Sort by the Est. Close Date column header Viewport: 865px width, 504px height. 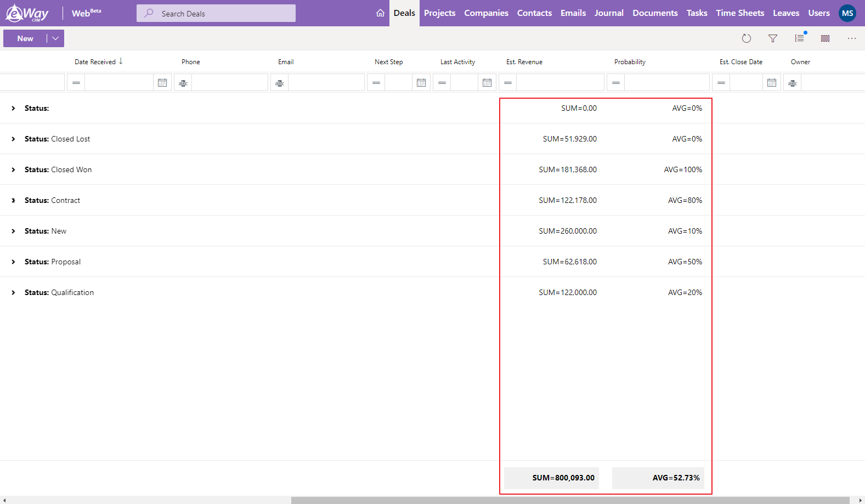[741, 62]
